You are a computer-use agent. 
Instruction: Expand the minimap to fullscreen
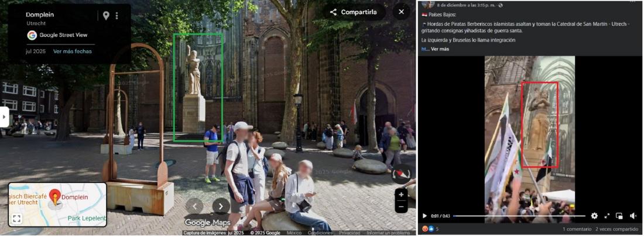click(x=17, y=218)
